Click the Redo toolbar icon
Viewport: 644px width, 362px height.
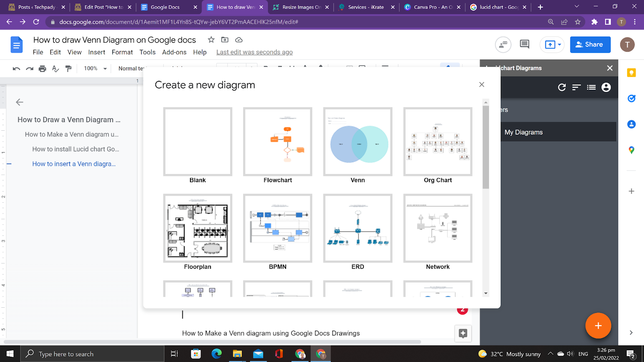29,69
